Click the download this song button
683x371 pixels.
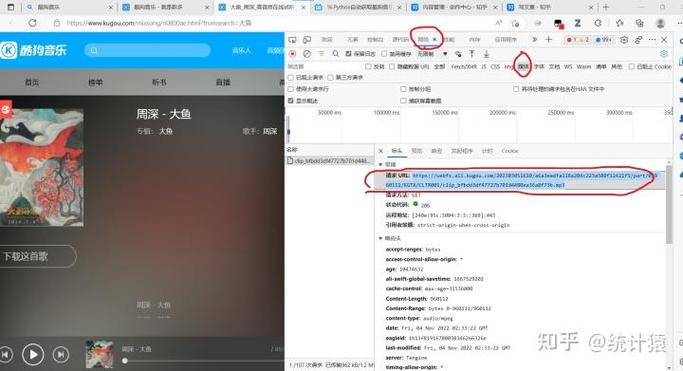tap(37, 256)
